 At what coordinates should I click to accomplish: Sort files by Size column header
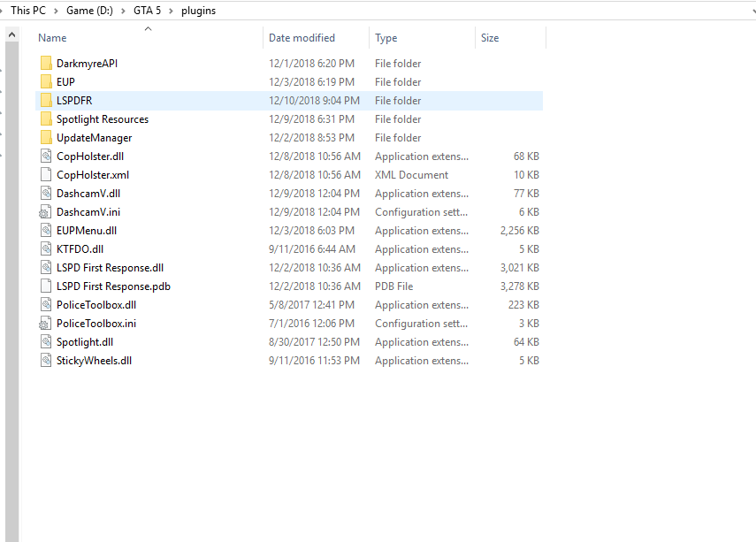pyautogui.click(x=490, y=38)
